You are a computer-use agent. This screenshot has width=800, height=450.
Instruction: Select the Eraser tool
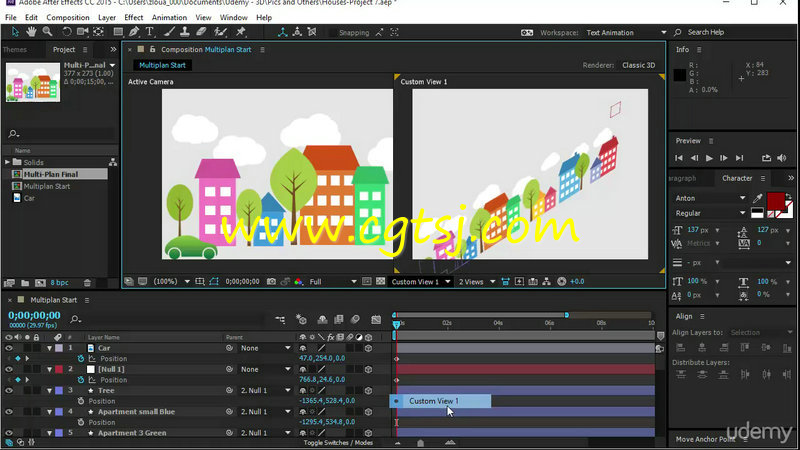[x=201, y=32]
